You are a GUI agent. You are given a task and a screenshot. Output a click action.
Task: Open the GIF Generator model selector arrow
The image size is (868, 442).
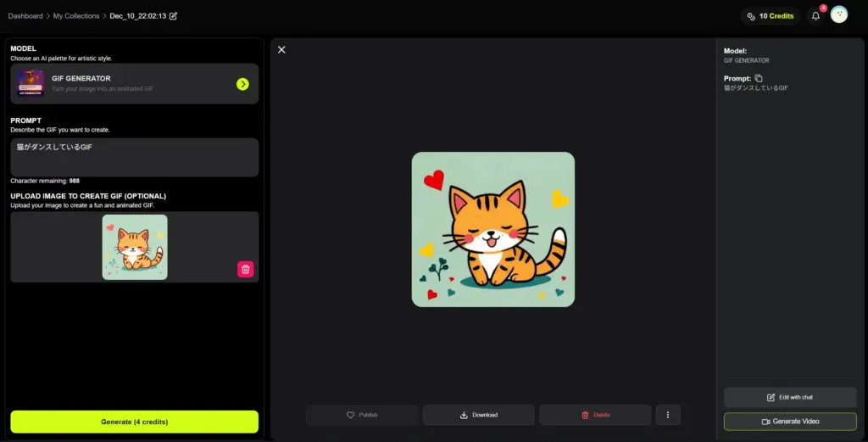coord(242,84)
